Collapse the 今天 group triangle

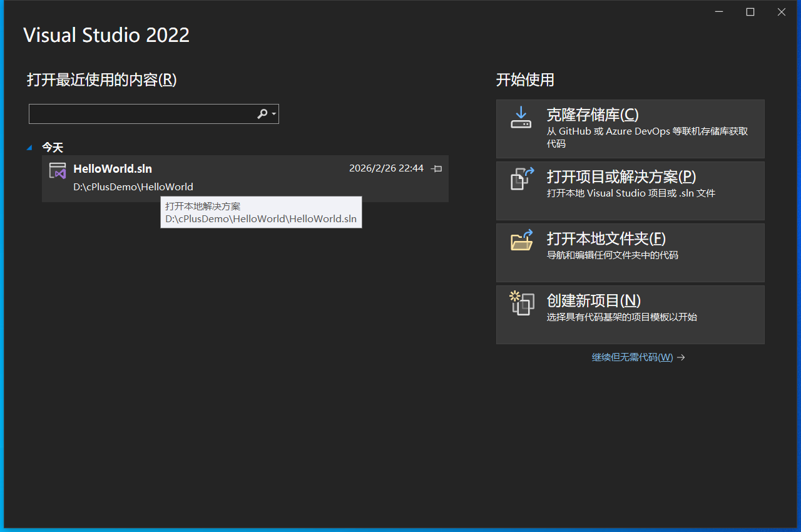pyautogui.click(x=29, y=148)
